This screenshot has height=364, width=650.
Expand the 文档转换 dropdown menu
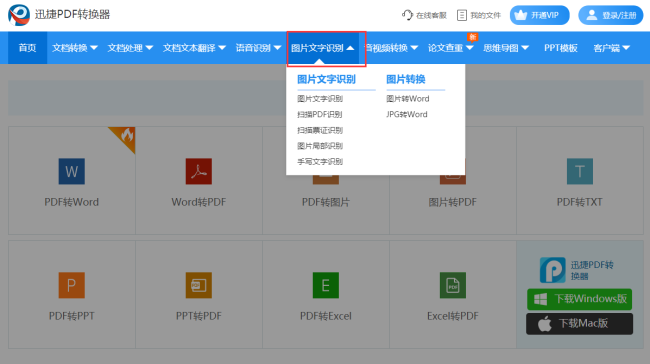coord(75,48)
